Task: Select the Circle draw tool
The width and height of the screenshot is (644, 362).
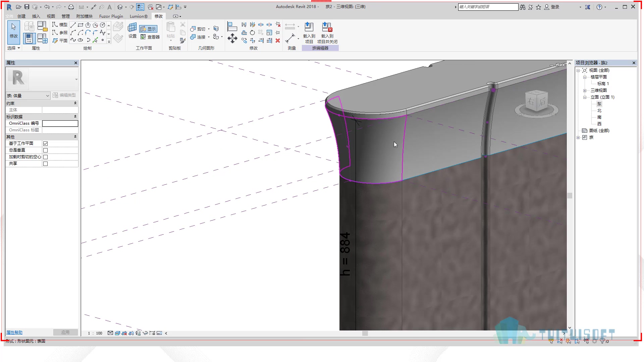Action: (103, 25)
